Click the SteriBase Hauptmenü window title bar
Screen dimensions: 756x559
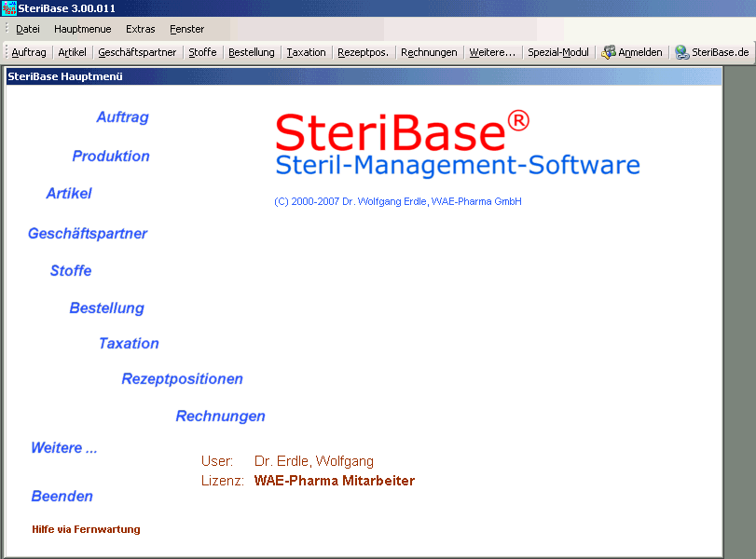[364, 76]
